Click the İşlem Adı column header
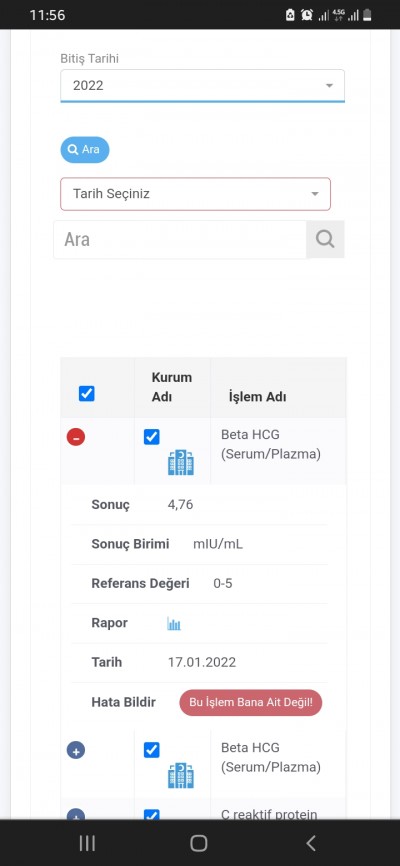This screenshot has height=866, width=400. [x=257, y=397]
